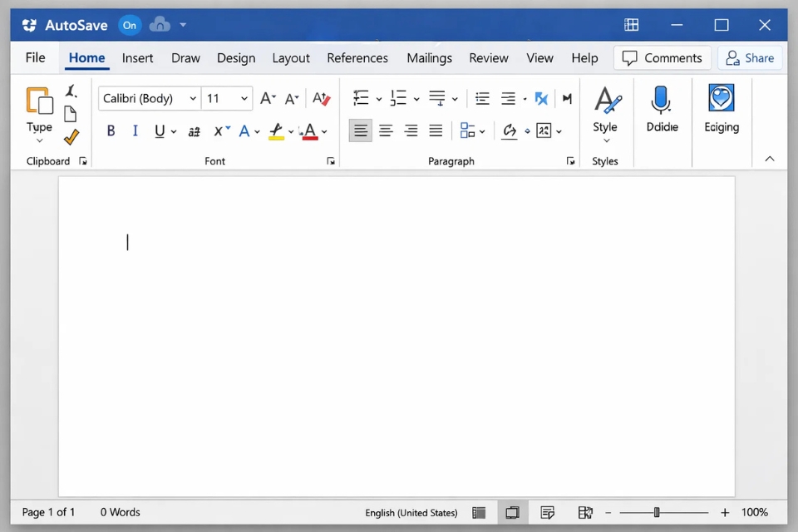Image resolution: width=798 pixels, height=532 pixels.
Task: Apply italic formatting
Action: pyautogui.click(x=135, y=131)
